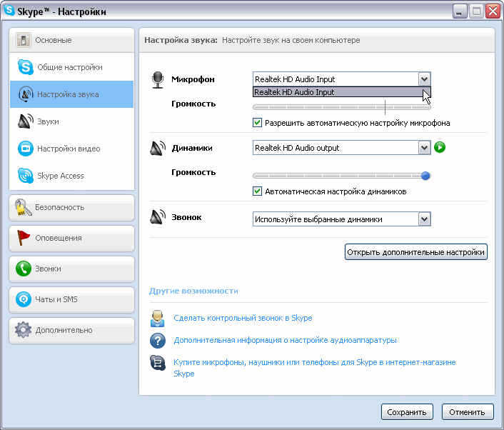Click the green play test sound icon
This screenshot has height=430, width=504.
pyautogui.click(x=440, y=148)
